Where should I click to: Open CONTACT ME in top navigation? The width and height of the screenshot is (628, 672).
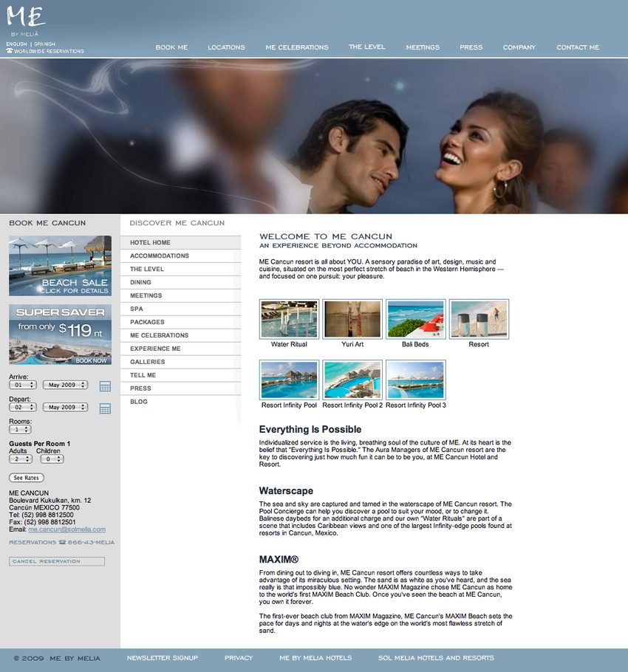(x=578, y=47)
